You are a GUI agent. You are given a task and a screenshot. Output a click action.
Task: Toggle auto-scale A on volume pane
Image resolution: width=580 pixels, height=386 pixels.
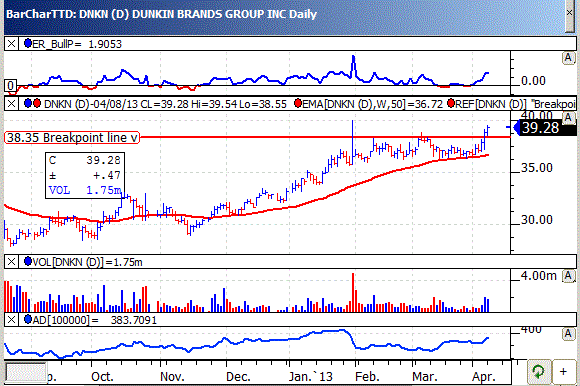pyautogui.click(x=568, y=276)
